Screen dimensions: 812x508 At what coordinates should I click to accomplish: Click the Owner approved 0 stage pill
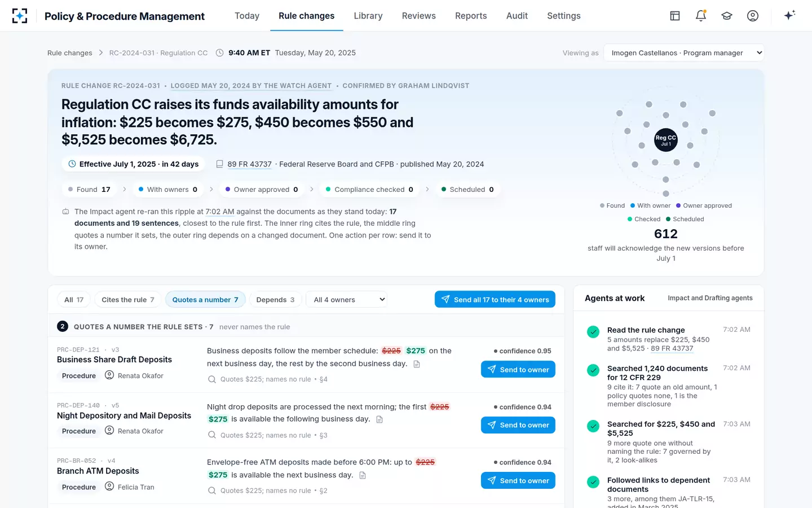pyautogui.click(x=262, y=190)
